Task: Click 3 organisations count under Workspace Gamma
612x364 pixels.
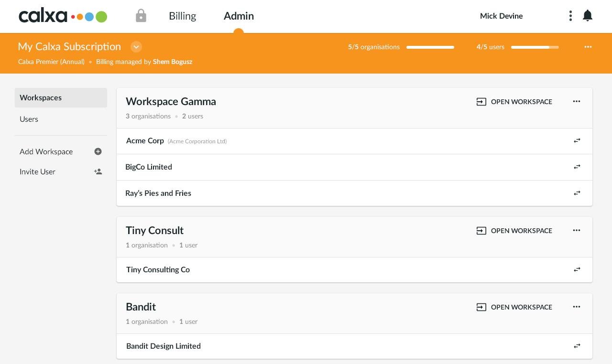Action: 148,116
